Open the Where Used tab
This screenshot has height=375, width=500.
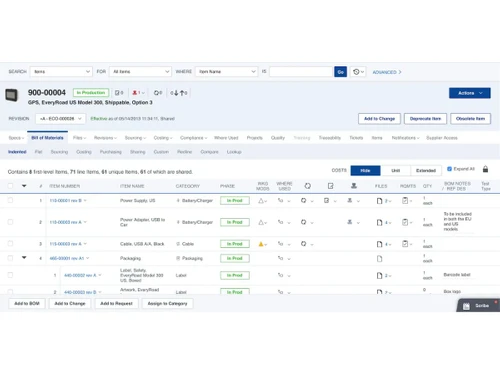point(226,138)
